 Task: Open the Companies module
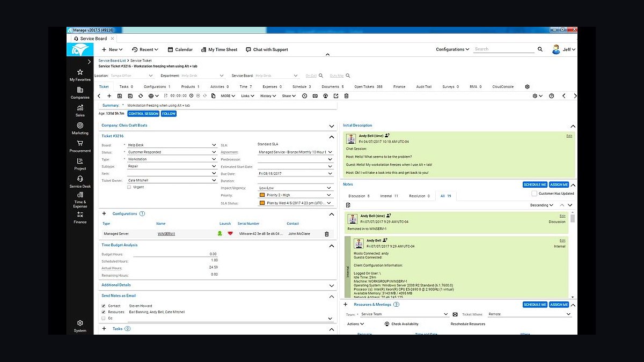[80, 93]
